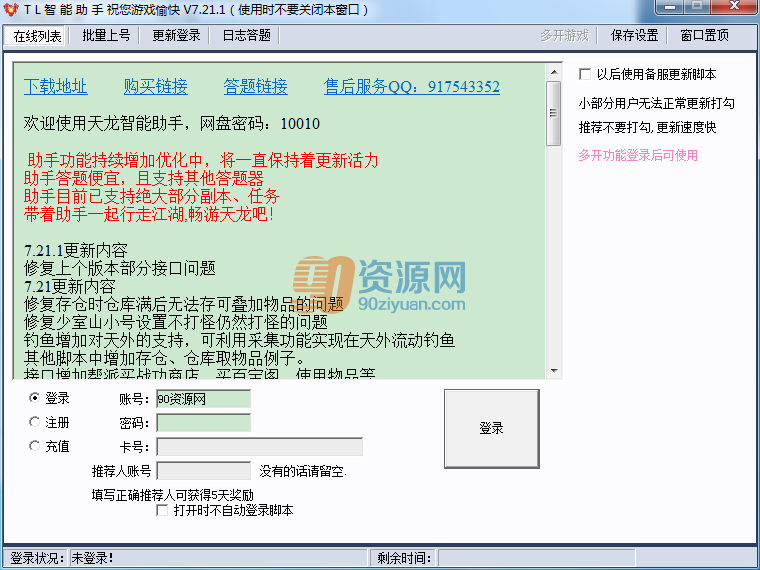Click the app logo icon in title bar
Screen dimensions: 760x570
[x=10, y=9]
